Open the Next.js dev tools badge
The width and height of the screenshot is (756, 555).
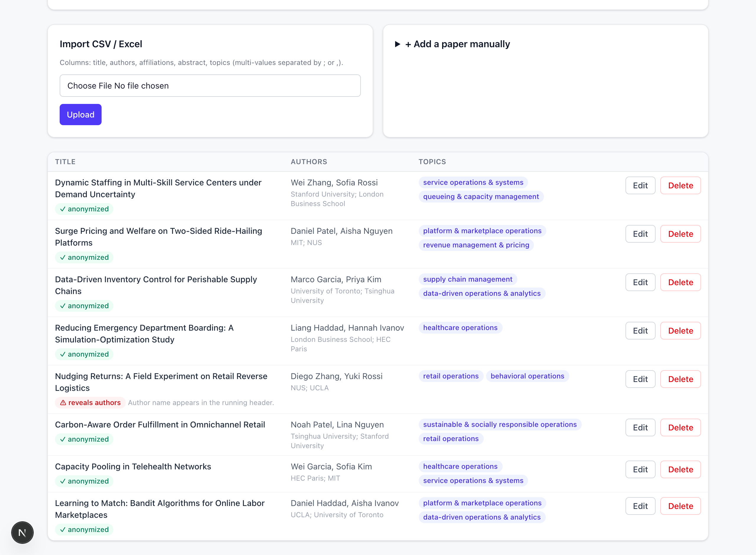(x=22, y=533)
